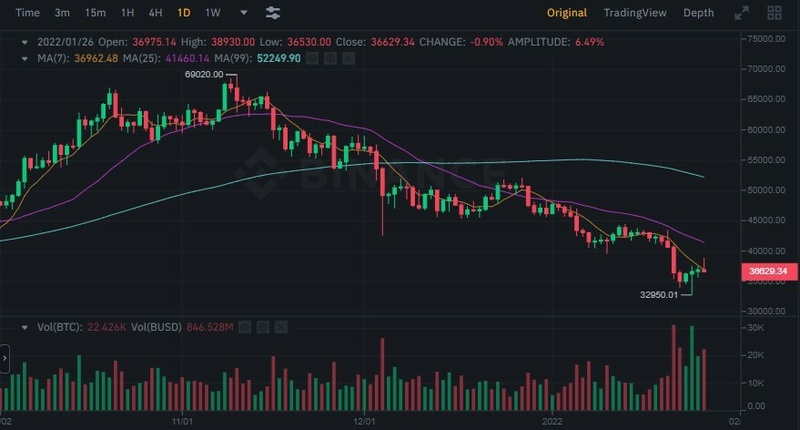
Task: Expand the chart to fullscreen
Action: click(x=741, y=13)
